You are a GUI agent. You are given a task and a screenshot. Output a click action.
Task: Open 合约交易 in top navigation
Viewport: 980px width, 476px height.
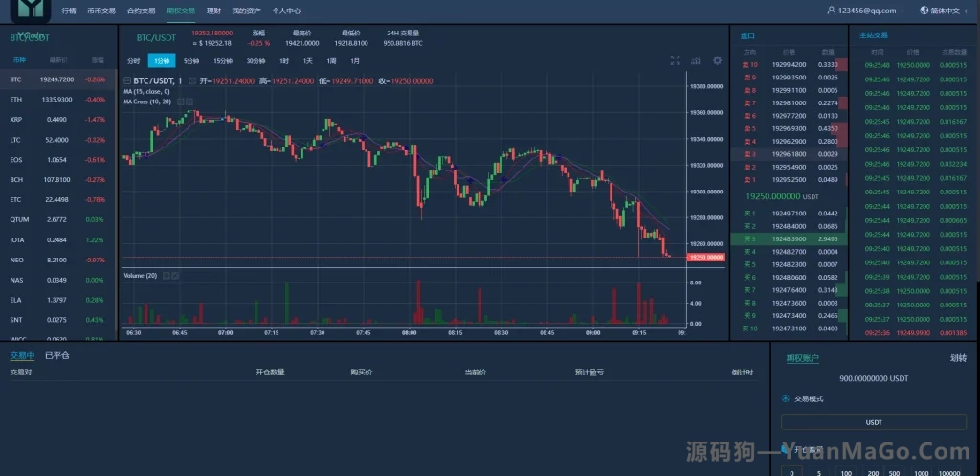pyautogui.click(x=142, y=11)
